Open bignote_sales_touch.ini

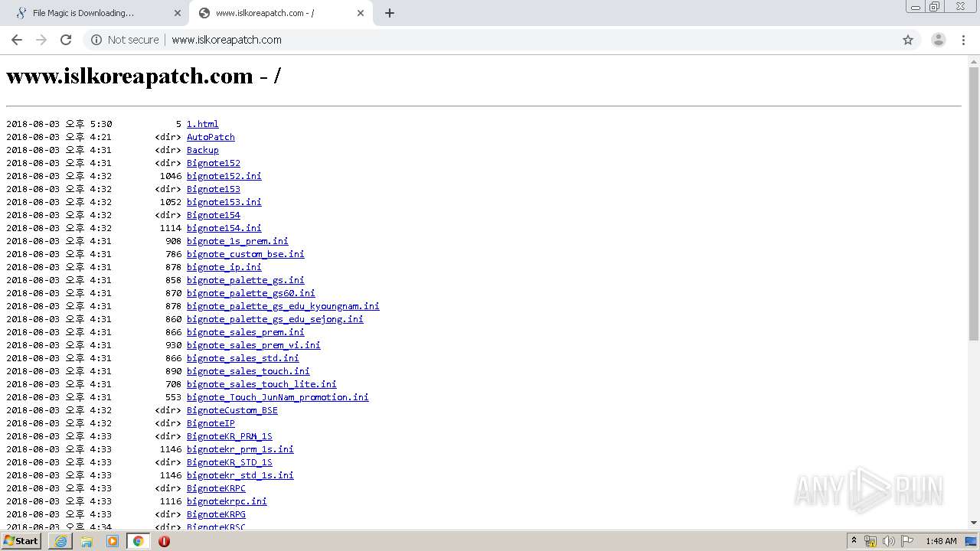tap(248, 371)
